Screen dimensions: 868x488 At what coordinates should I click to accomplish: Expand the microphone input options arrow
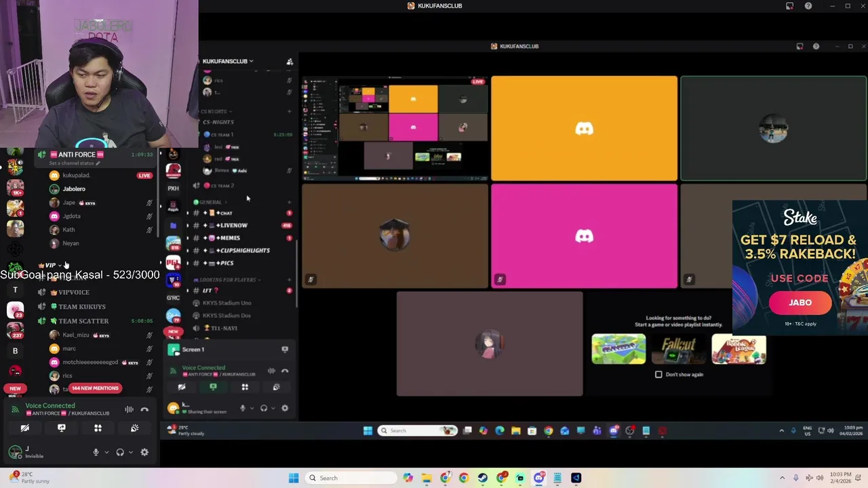(x=106, y=452)
